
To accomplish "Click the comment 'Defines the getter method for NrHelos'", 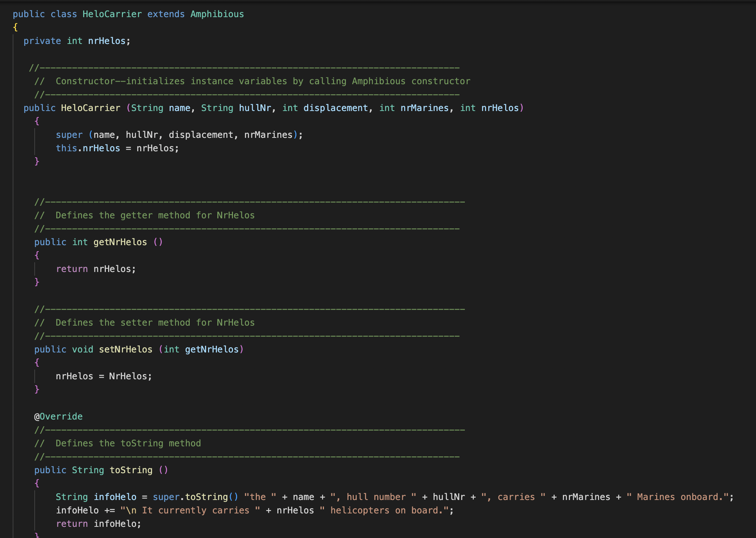I will (x=145, y=215).
